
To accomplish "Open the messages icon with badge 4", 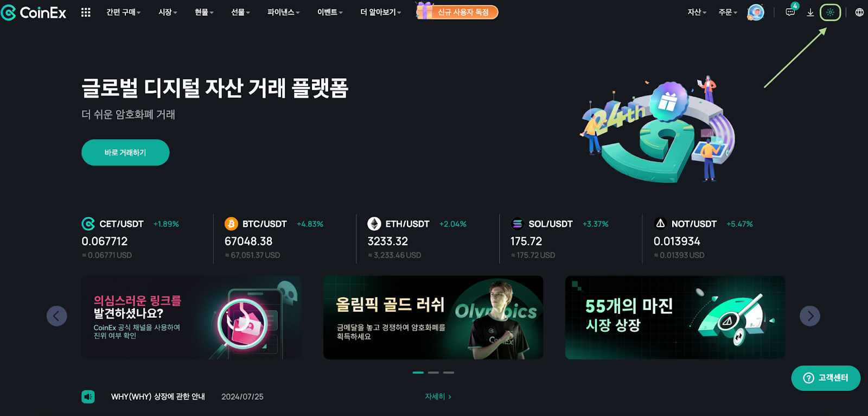I will tap(791, 12).
